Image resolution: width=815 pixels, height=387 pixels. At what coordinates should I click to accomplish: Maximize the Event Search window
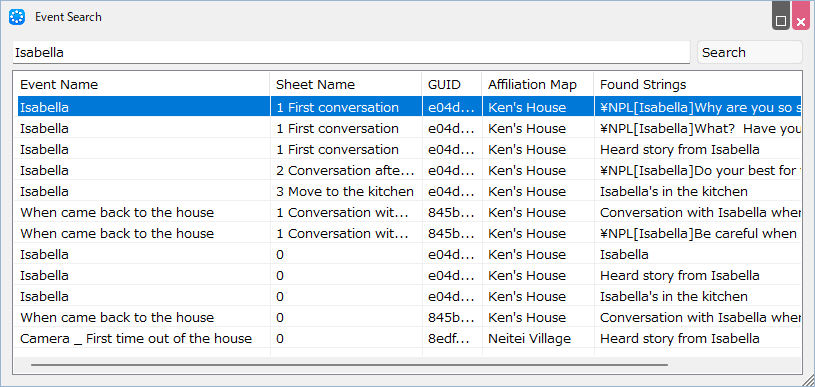click(781, 16)
